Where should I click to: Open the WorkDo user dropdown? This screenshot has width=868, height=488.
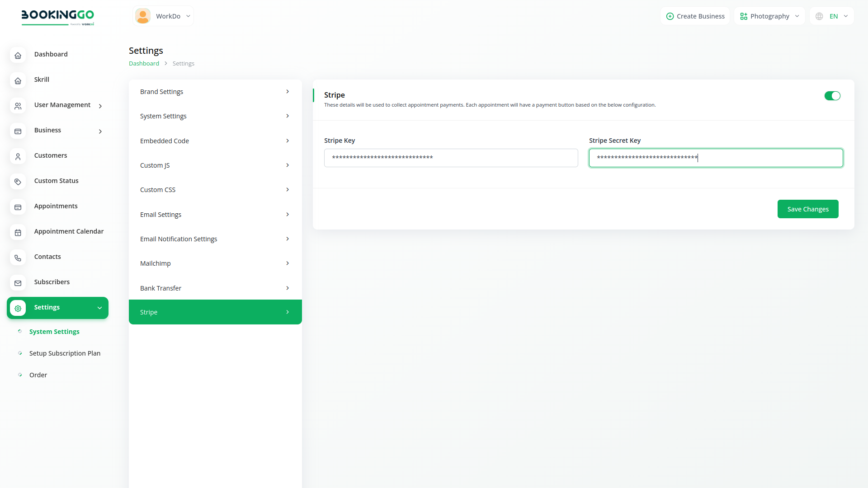[163, 16]
